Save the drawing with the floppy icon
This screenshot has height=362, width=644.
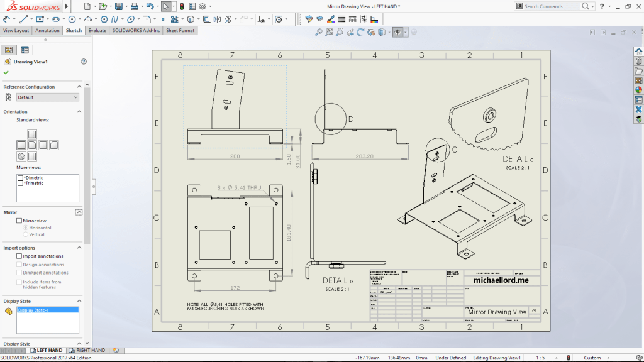pyautogui.click(x=119, y=6)
